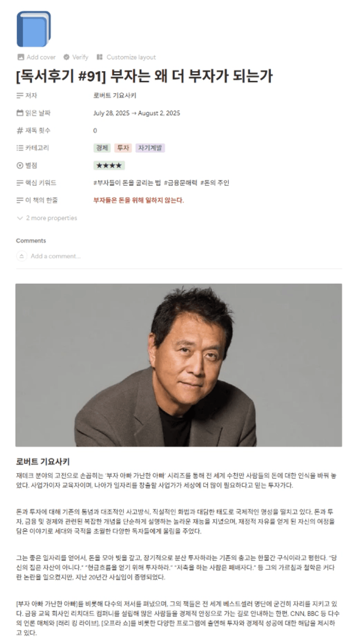Viewport: 361px width, 644px height.
Task: Click the 읽은 날짜 calendar icon
Action: coord(20,113)
